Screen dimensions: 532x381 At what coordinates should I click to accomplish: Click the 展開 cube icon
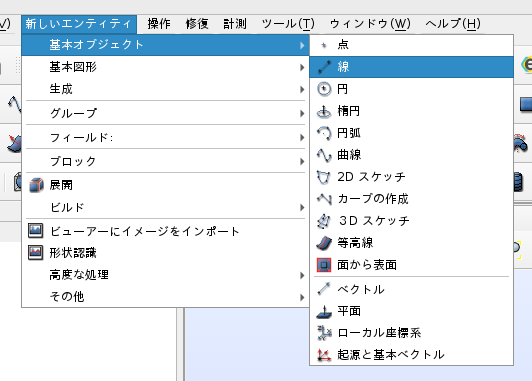[36, 185]
